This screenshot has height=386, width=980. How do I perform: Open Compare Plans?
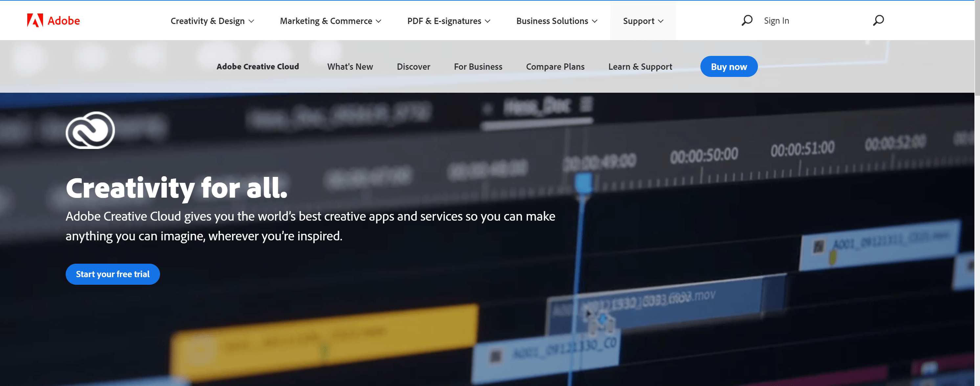(x=555, y=66)
